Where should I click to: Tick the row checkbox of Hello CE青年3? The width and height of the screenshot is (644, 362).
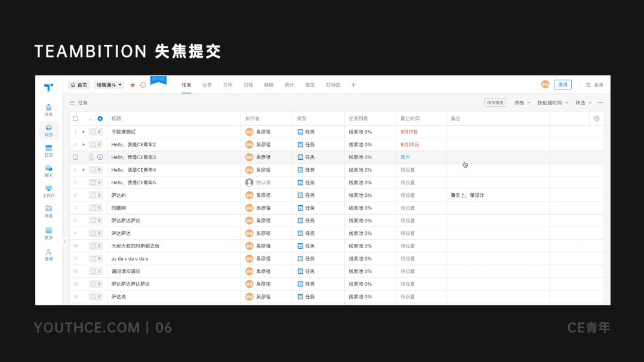pos(76,157)
